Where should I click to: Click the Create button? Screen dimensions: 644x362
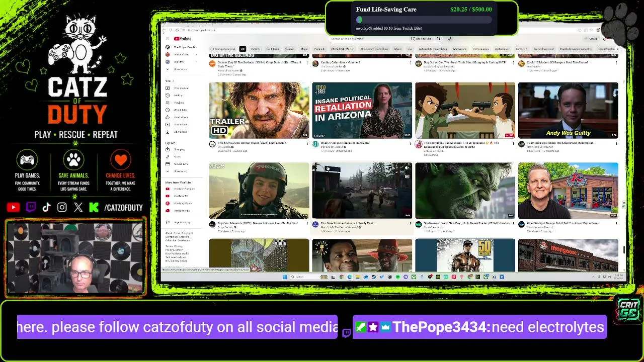[x=591, y=39]
